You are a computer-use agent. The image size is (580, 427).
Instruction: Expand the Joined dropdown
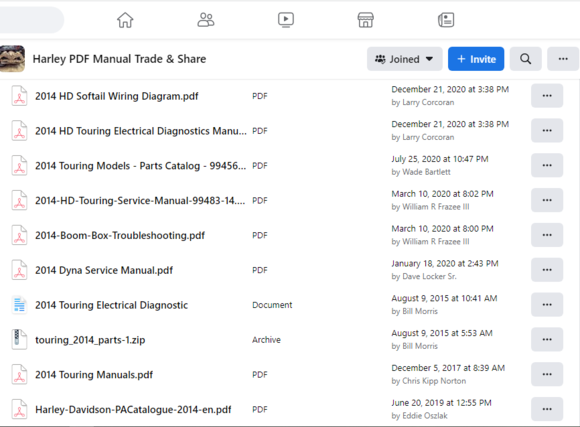click(405, 59)
